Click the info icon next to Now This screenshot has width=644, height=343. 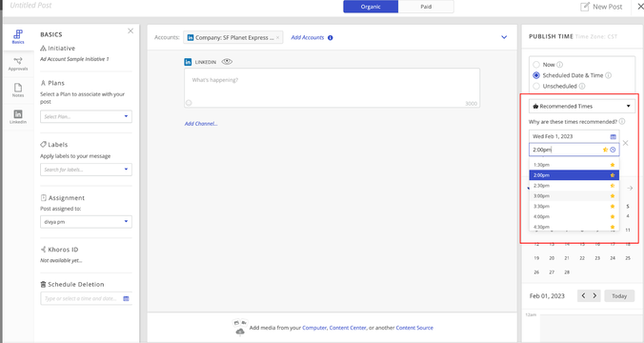pos(560,65)
